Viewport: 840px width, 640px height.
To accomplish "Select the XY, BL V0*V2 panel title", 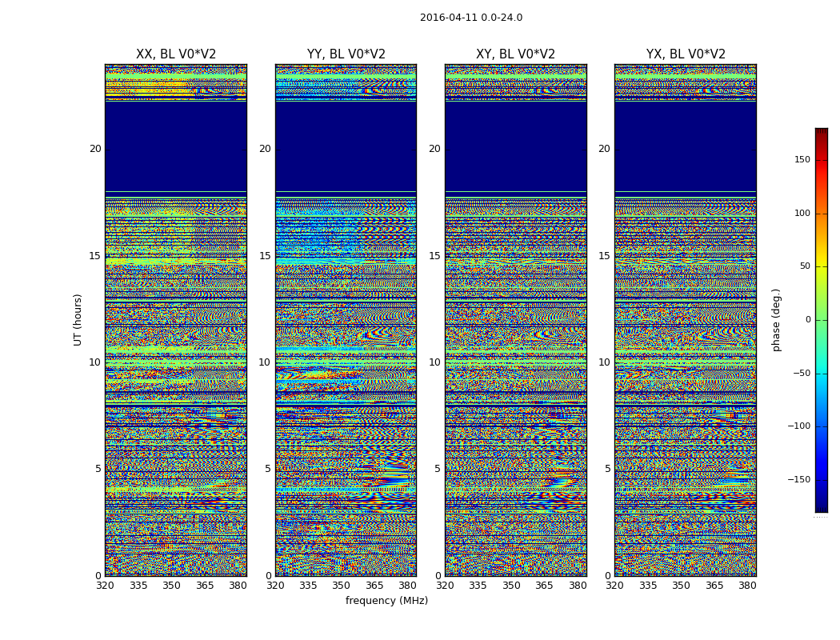I will click(515, 54).
